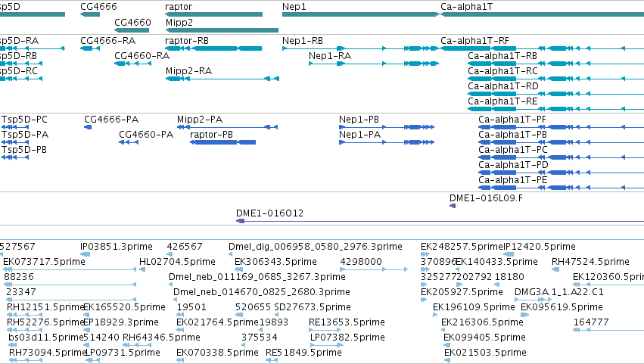Select EST EK196109.5prime
644x364 pixels.
tap(474, 308)
